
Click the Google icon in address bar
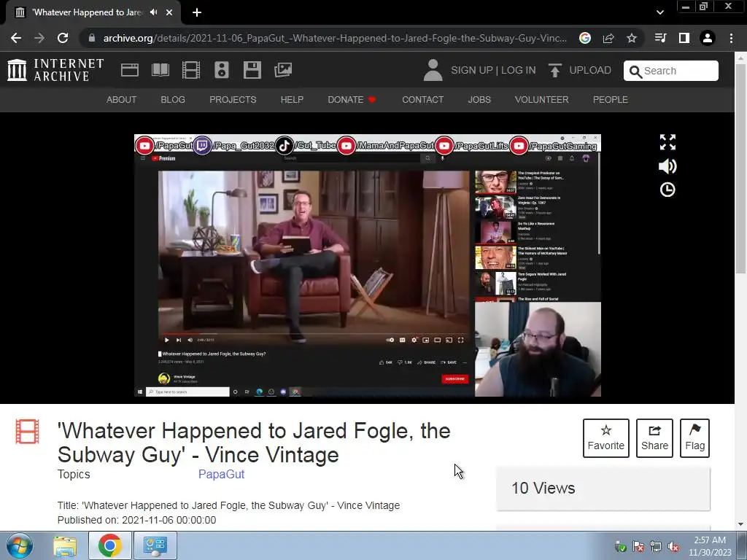(585, 38)
